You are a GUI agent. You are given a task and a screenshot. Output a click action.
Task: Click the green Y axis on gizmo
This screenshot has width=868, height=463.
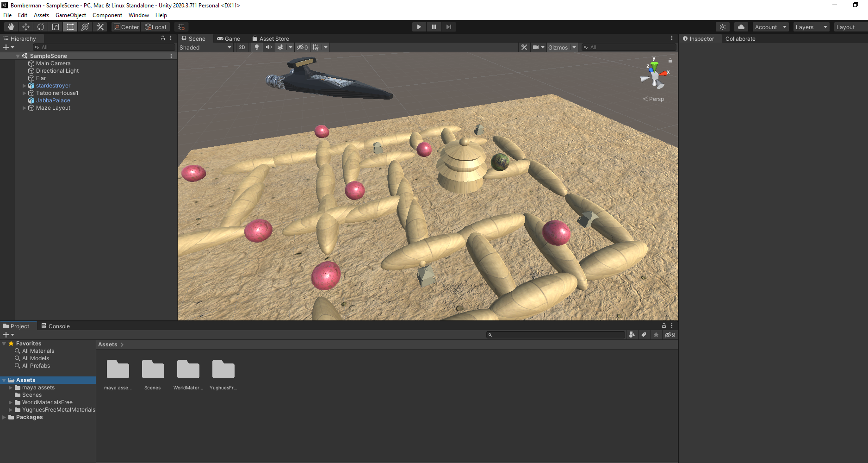pyautogui.click(x=654, y=65)
